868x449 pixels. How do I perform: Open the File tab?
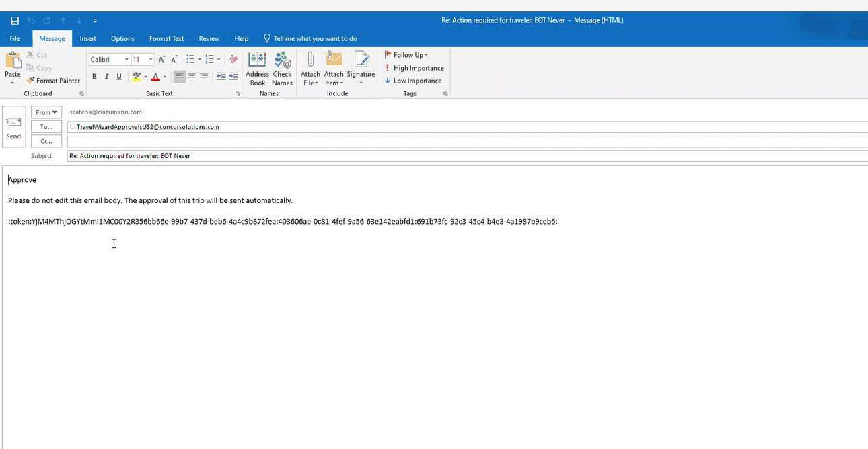[x=15, y=38]
